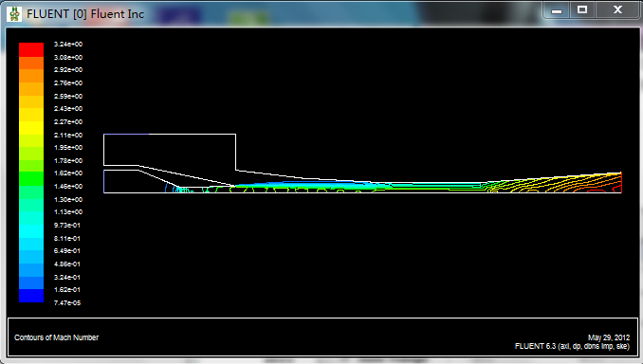643x364 pixels.
Task: Click the window title 'FLUENT [0] Fluent Inc'
Action: (85, 14)
